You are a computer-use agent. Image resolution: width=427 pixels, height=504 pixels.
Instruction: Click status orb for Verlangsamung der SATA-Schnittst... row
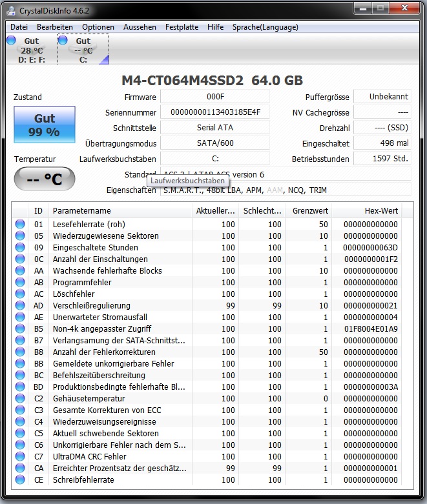tap(20, 340)
